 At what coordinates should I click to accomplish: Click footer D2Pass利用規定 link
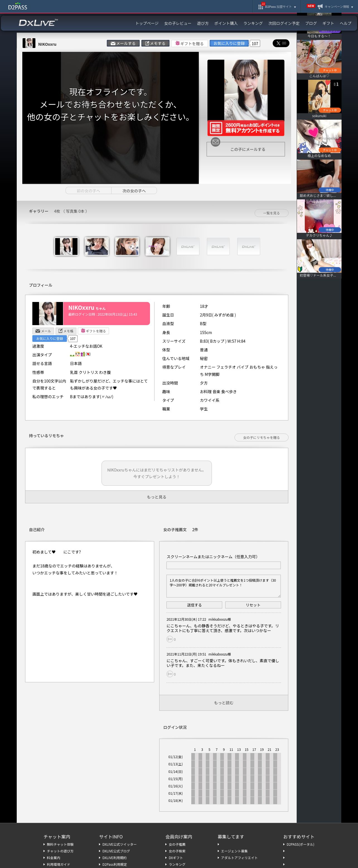(x=115, y=865)
